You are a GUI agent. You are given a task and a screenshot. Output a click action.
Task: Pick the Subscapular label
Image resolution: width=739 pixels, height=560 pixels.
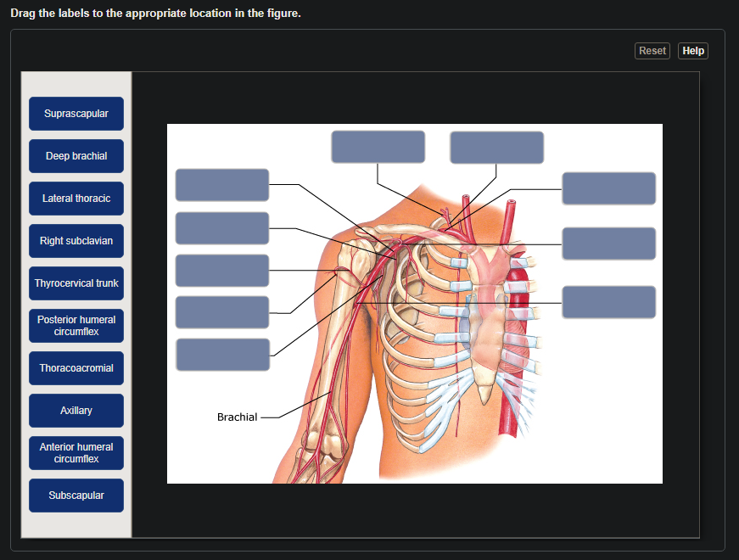coord(76,496)
